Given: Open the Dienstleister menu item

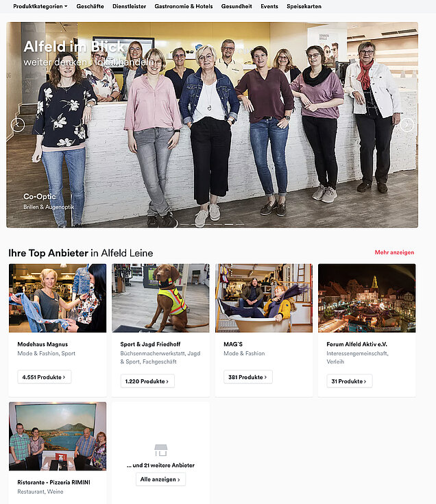Looking at the screenshot, I should click(x=129, y=6).
